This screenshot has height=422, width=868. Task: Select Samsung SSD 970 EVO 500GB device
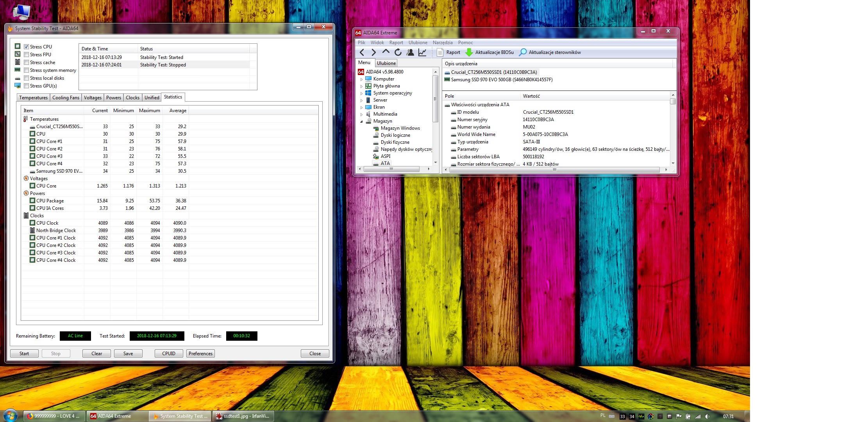[x=498, y=80]
